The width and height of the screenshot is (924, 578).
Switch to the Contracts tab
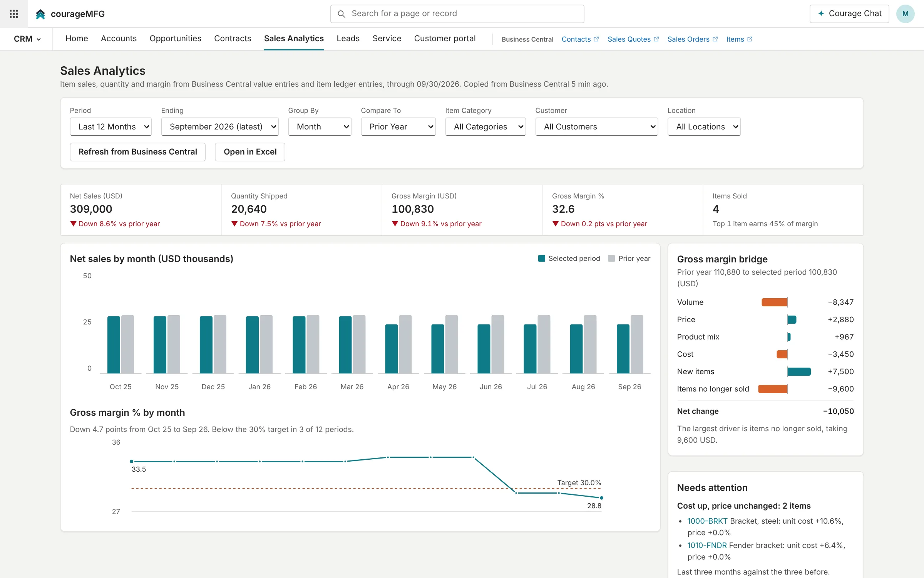[x=233, y=39]
